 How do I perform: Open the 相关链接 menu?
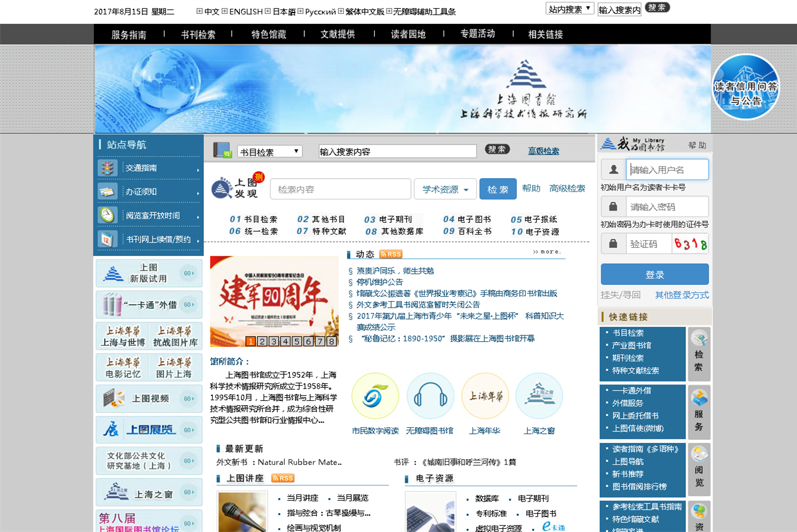coord(545,35)
